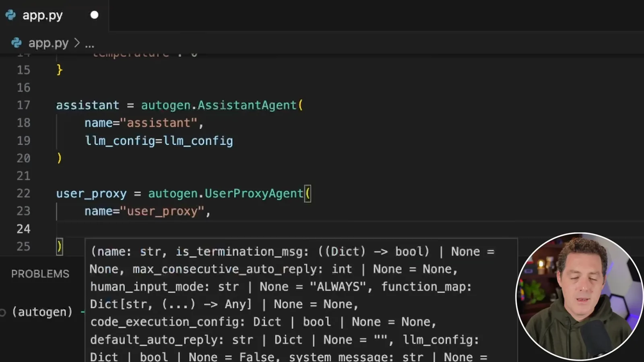Click the "user_proxy" string on line 23
The width and height of the screenshot is (644, 362).
[163, 211]
